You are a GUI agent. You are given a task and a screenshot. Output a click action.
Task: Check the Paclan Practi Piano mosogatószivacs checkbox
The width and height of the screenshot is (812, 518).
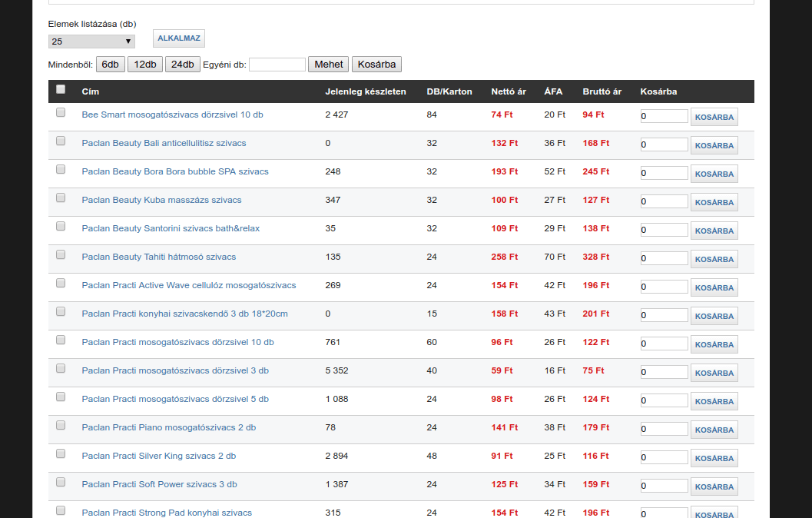coord(61,425)
